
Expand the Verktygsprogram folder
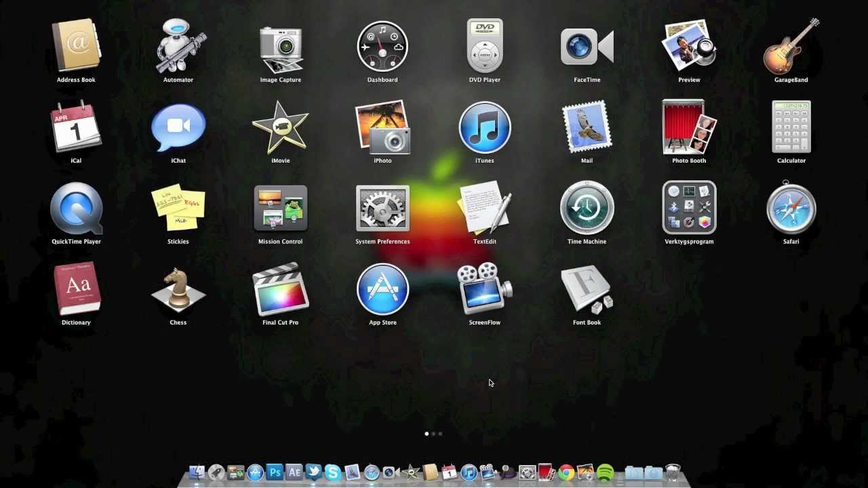coord(689,208)
